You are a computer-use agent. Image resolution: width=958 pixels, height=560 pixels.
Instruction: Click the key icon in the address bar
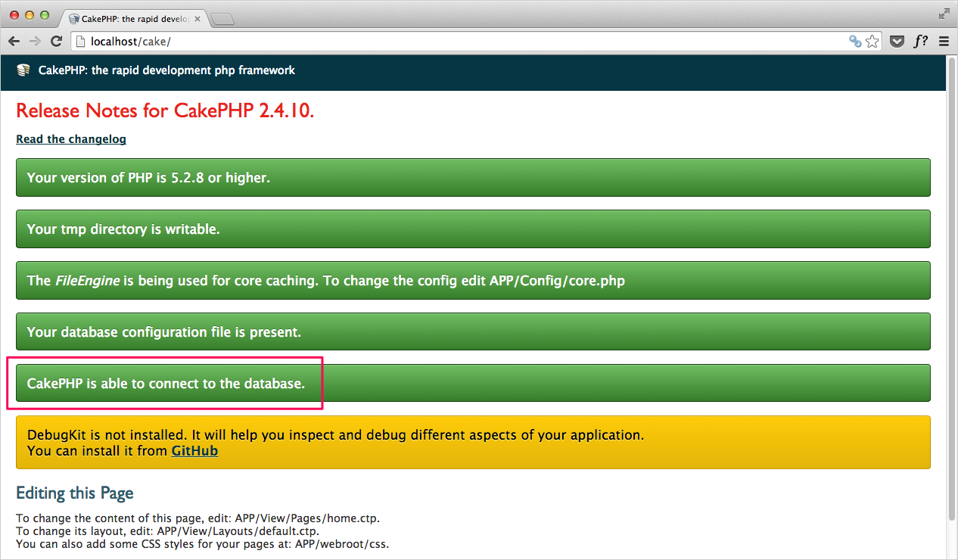(x=855, y=42)
